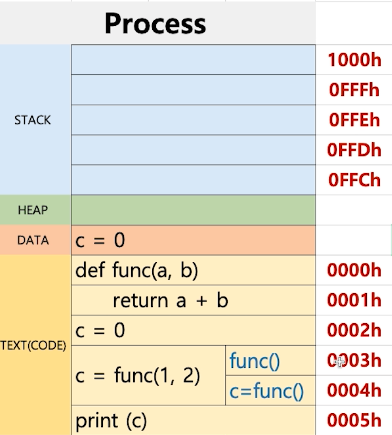Select the TEXT(CODE) label cell

click(35, 345)
